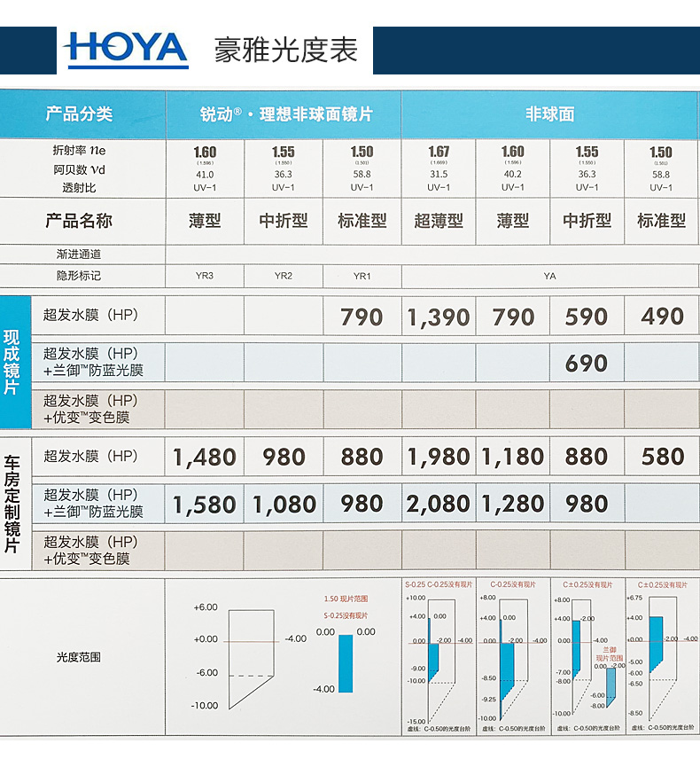Click the HOYA logo

[x=126, y=51]
